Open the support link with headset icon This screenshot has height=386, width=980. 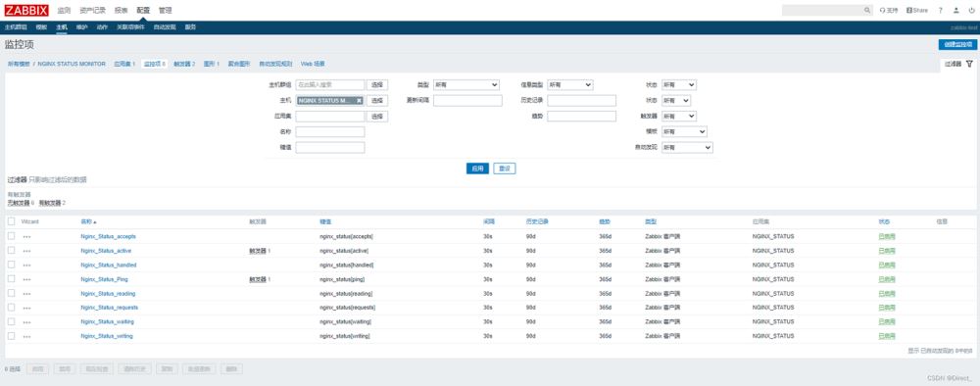click(888, 11)
